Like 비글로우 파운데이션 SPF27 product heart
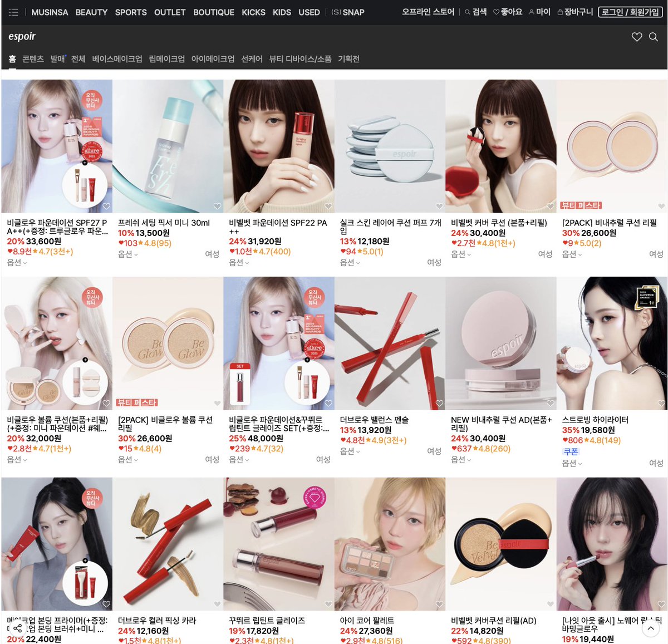 tap(106, 207)
